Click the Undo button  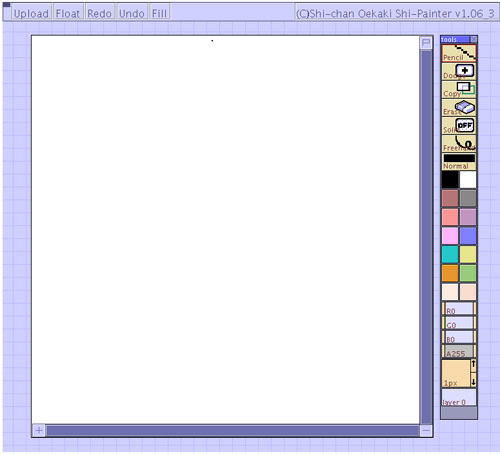(x=132, y=13)
